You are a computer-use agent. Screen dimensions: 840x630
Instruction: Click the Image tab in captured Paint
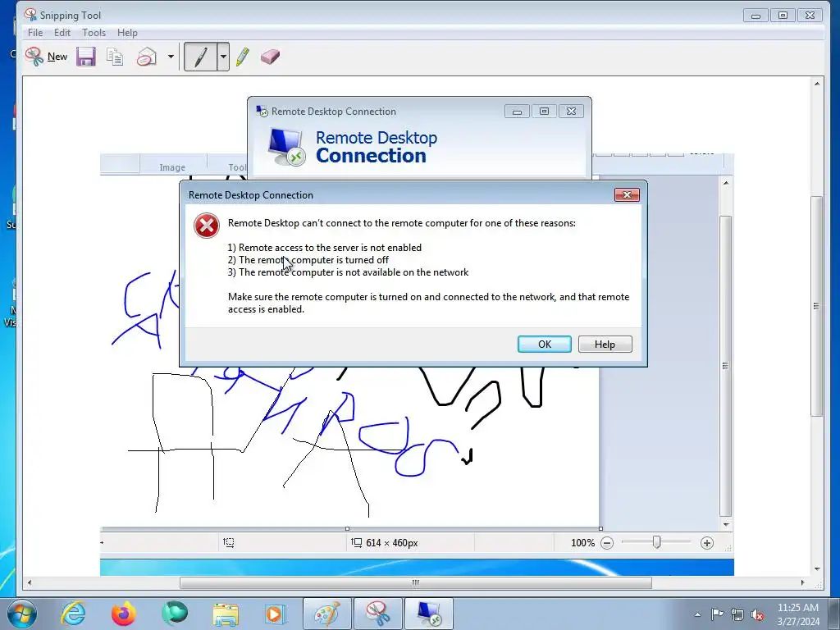[x=172, y=167]
